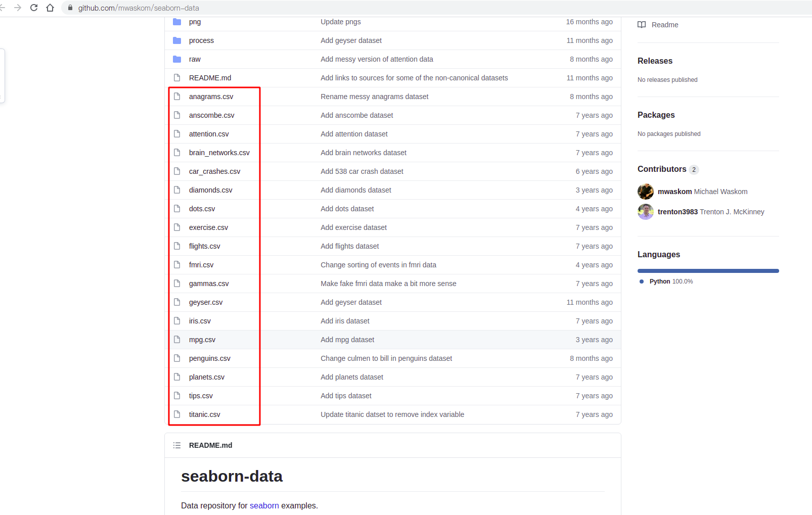Image resolution: width=812 pixels, height=515 pixels.
Task: Click file icon beside anagrams.csv
Action: 177,97
